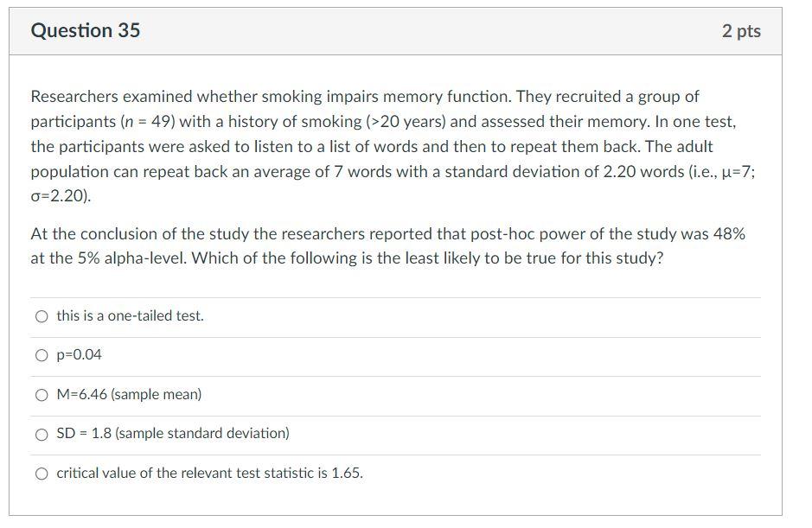Viewport: 812px width, 528px height.
Task: Click the radio circle for the last option
Action: (41, 473)
